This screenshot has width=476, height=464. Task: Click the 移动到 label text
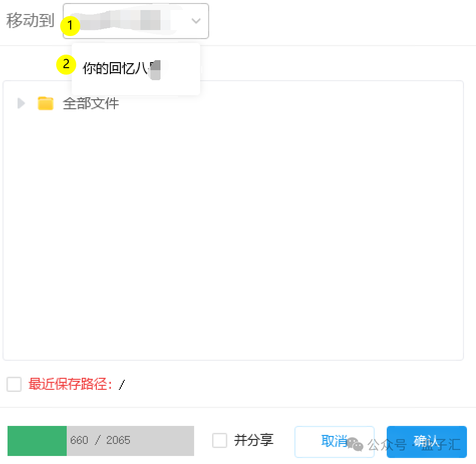tap(30, 21)
